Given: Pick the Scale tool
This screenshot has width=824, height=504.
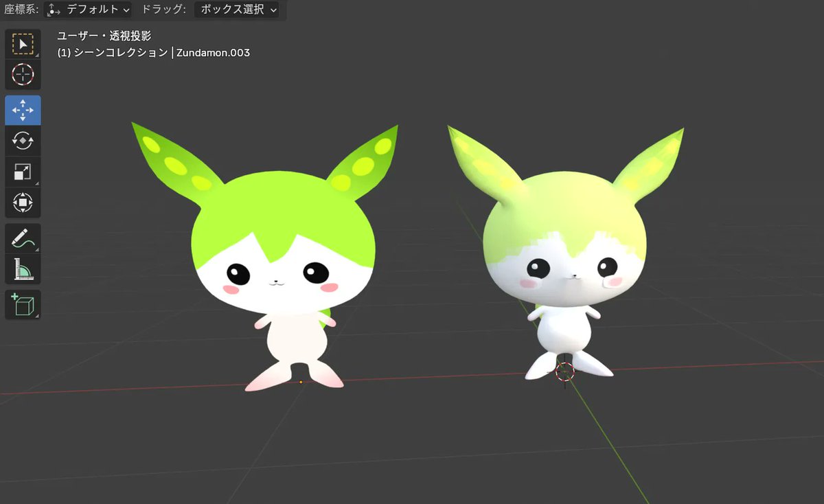Looking at the screenshot, I should [23, 172].
